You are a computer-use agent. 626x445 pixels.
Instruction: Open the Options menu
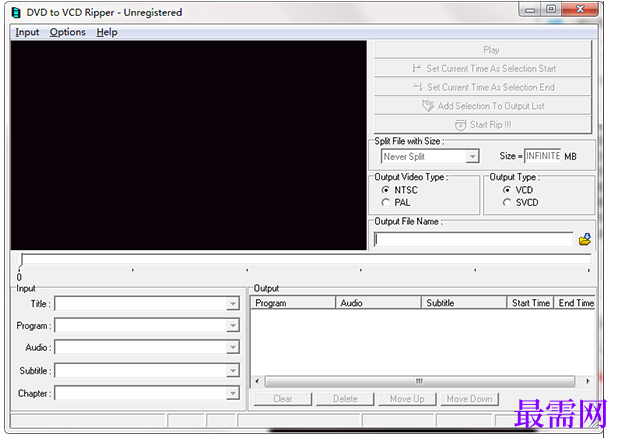point(67,32)
